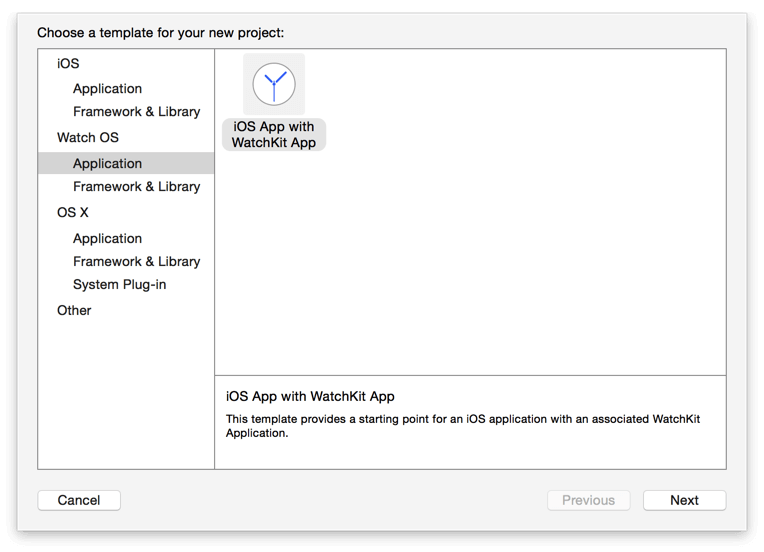Pick Framework & Library under OS X

[136, 261]
